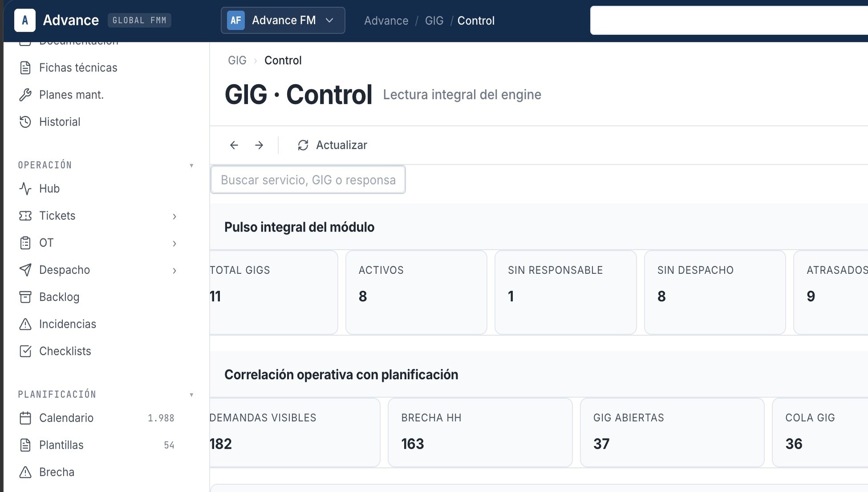The width and height of the screenshot is (868, 492).
Task: Click the Calendario calendar icon
Action: coord(25,418)
